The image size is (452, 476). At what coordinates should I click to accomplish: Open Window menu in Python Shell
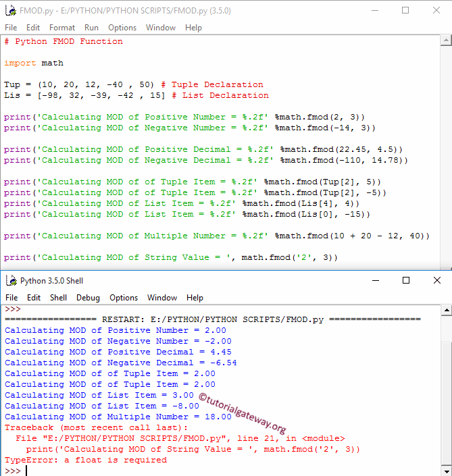pos(162,298)
